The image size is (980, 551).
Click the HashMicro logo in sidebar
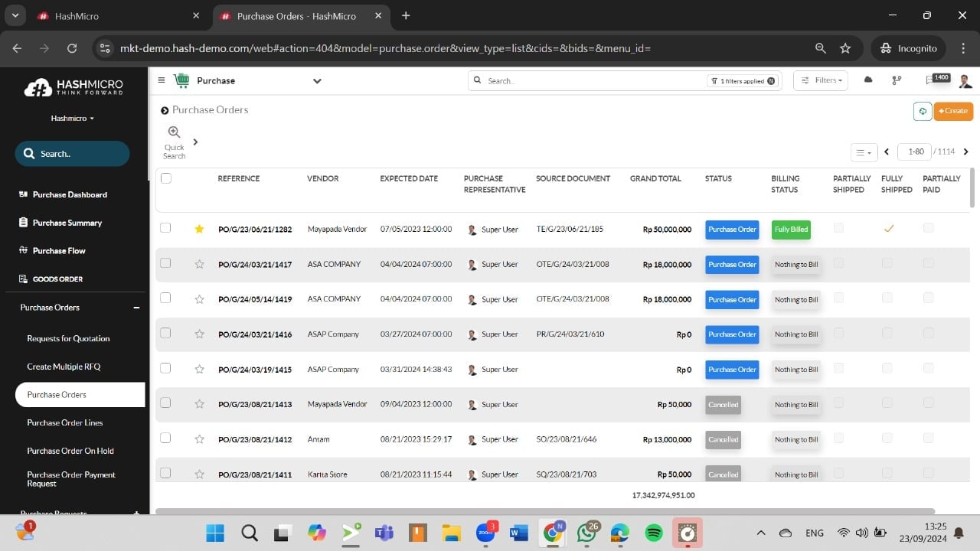click(73, 87)
